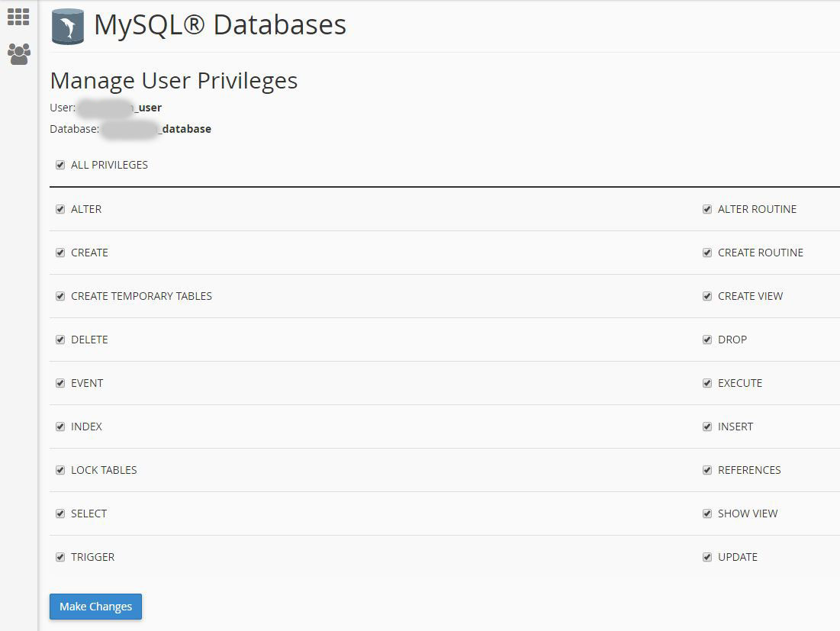Toggle the LOCK TABLES checkbox

60,470
